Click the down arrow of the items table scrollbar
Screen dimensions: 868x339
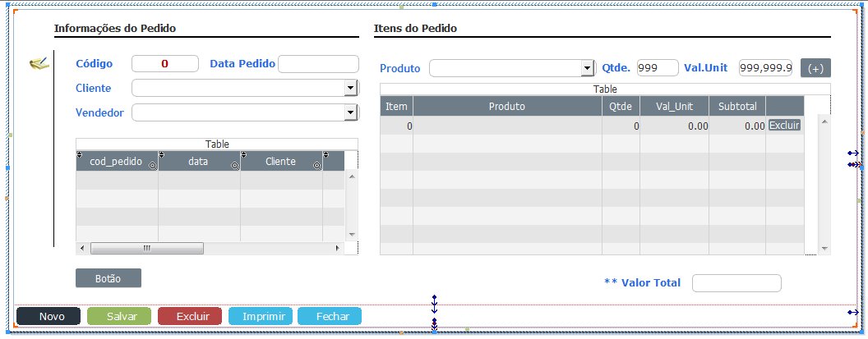point(824,249)
